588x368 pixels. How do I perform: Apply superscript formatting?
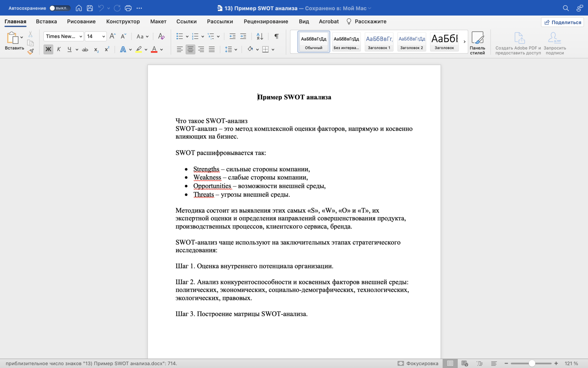coord(107,49)
